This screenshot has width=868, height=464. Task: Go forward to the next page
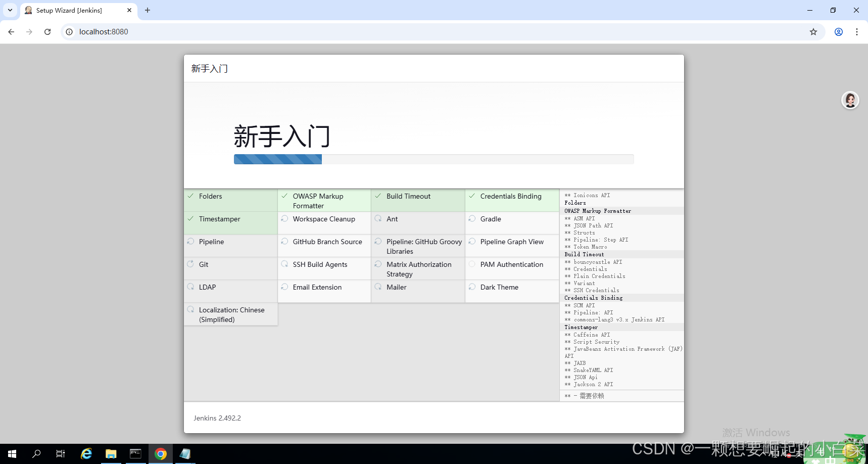pos(29,32)
